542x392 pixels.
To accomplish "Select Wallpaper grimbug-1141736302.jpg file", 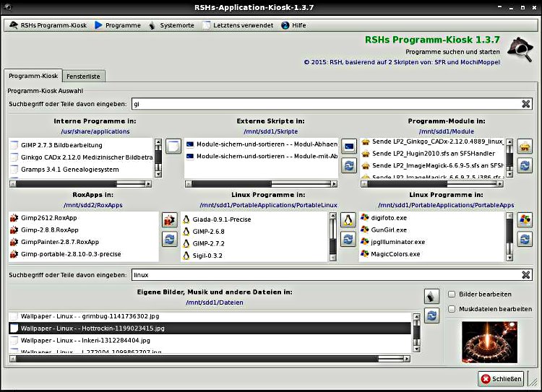I will tap(210, 316).
